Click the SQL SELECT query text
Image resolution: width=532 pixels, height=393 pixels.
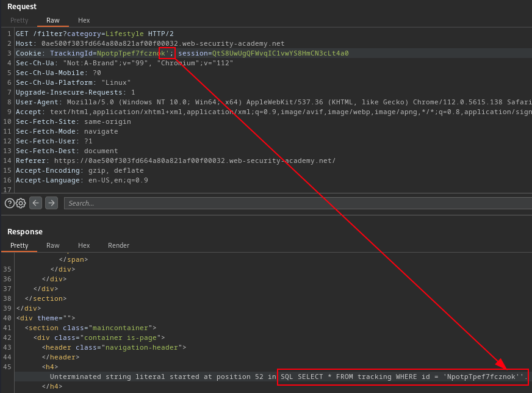click(404, 377)
